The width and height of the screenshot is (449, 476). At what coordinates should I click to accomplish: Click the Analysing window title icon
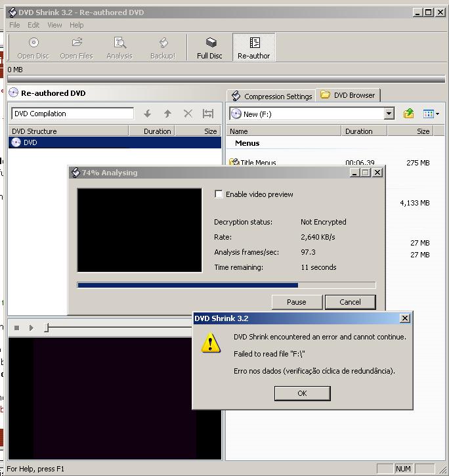coord(75,173)
